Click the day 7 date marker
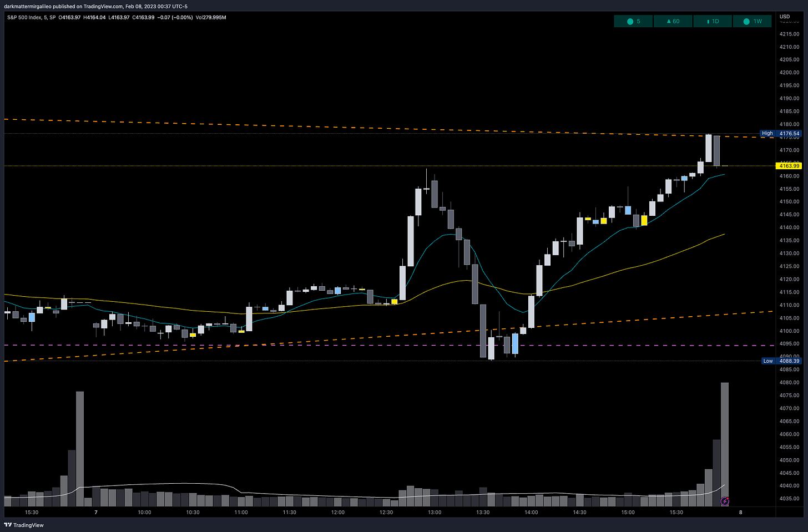808x532 pixels. tap(96, 513)
